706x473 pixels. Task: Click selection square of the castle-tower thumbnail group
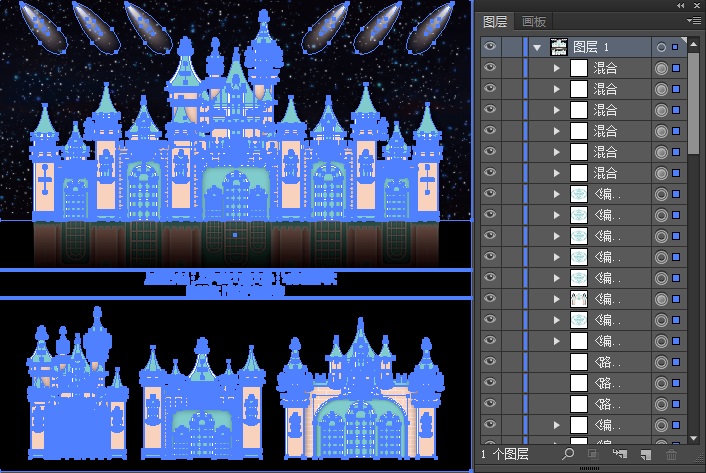(676, 299)
